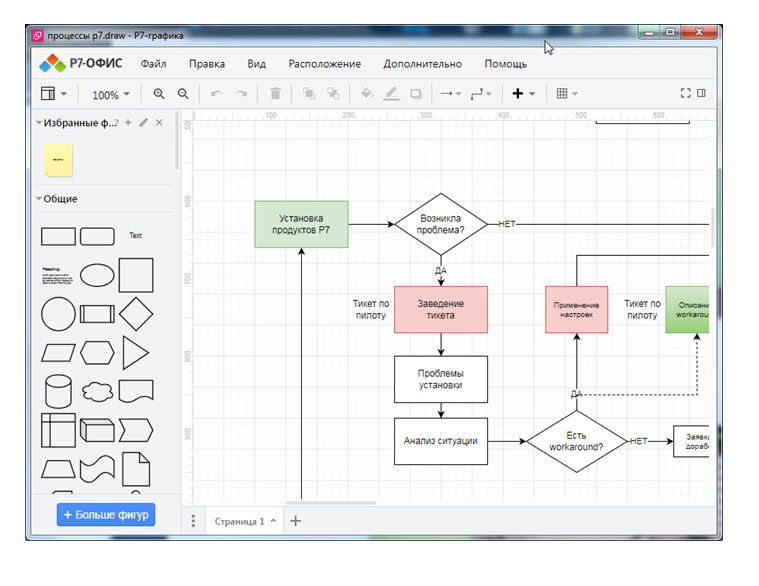Select the yellow sticky note shape
The height and width of the screenshot is (586, 759).
click(x=59, y=160)
